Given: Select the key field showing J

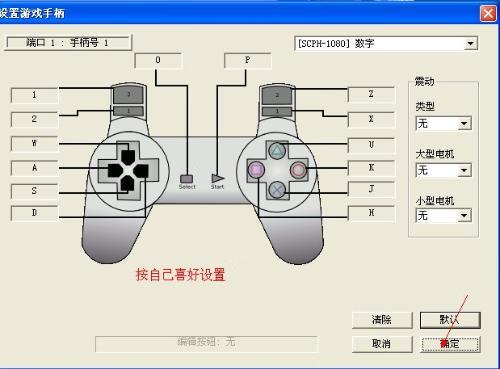Looking at the screenshot, I should (x=371, y=189).
